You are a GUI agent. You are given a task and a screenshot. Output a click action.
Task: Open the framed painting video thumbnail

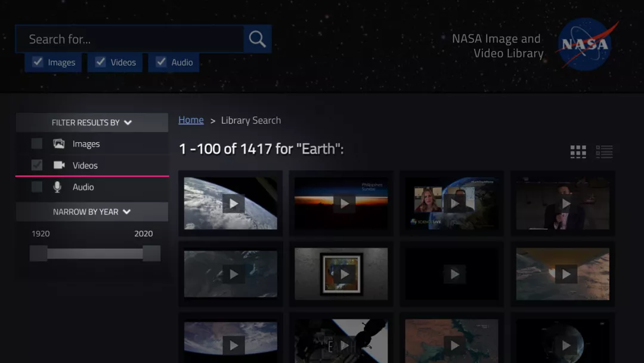[x=341, y=274]
